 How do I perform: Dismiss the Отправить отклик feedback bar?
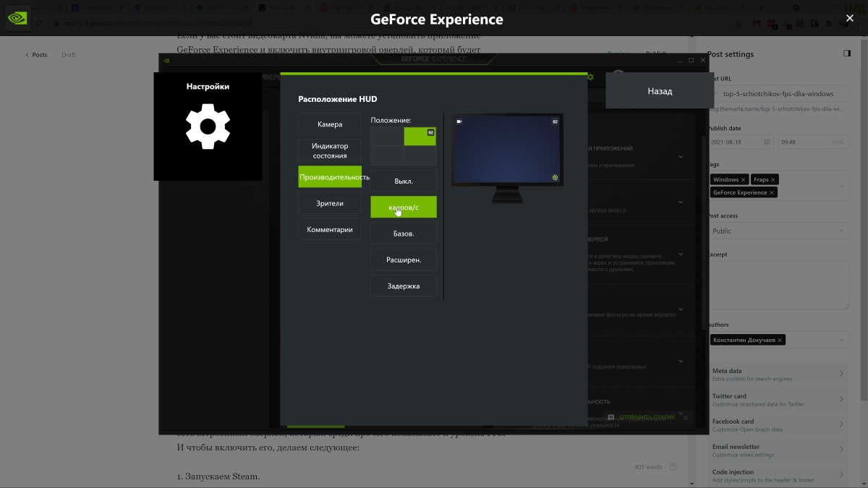coord(686,417)
